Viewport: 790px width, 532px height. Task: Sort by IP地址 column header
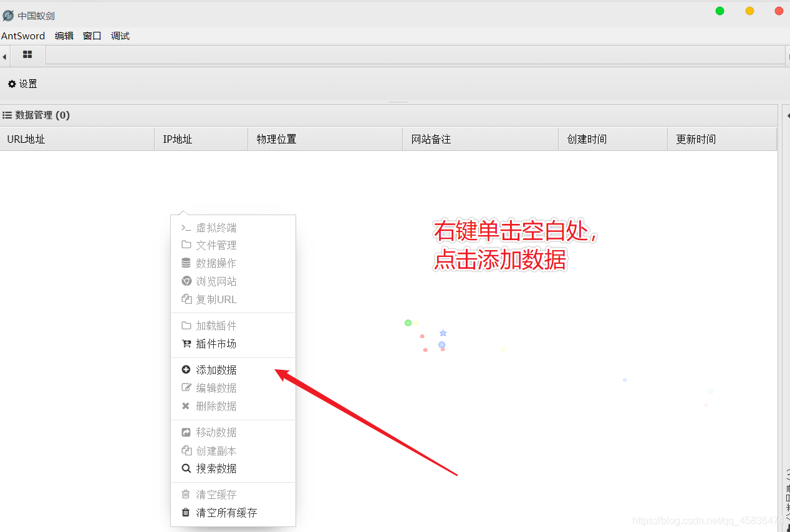coord(201,139)
